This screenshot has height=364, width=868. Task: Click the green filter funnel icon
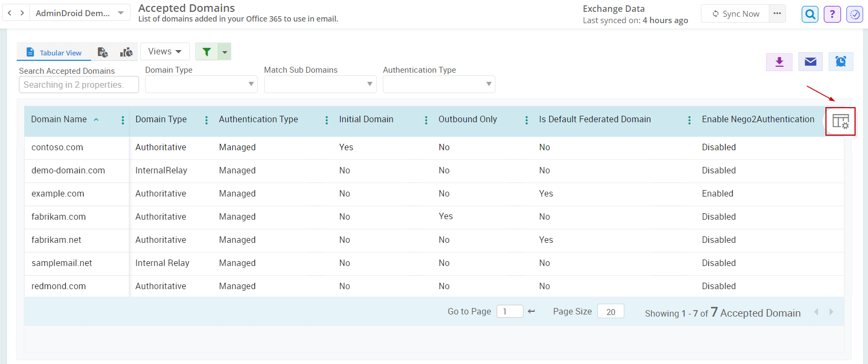click(206, 52)
